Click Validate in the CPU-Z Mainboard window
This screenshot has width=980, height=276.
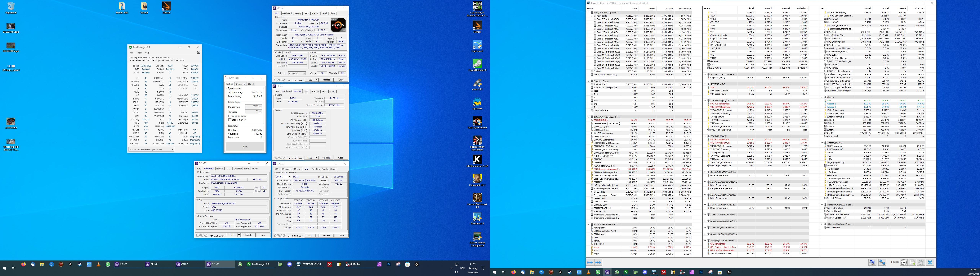248,235
